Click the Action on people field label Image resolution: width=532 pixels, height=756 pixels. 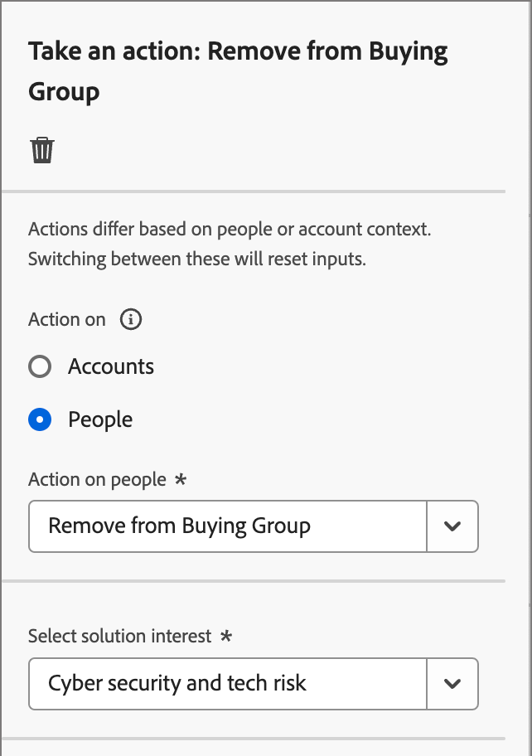coord(99,479)
